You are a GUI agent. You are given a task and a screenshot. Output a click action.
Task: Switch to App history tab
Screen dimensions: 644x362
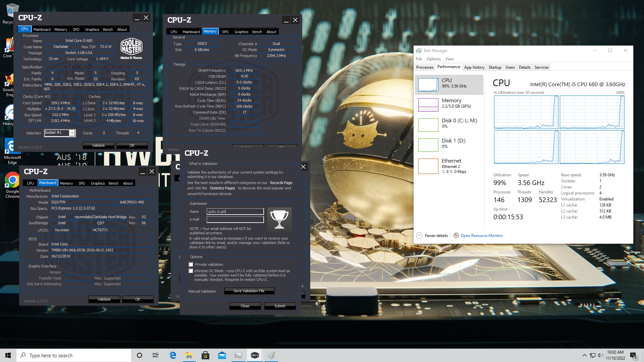[474, 67]
